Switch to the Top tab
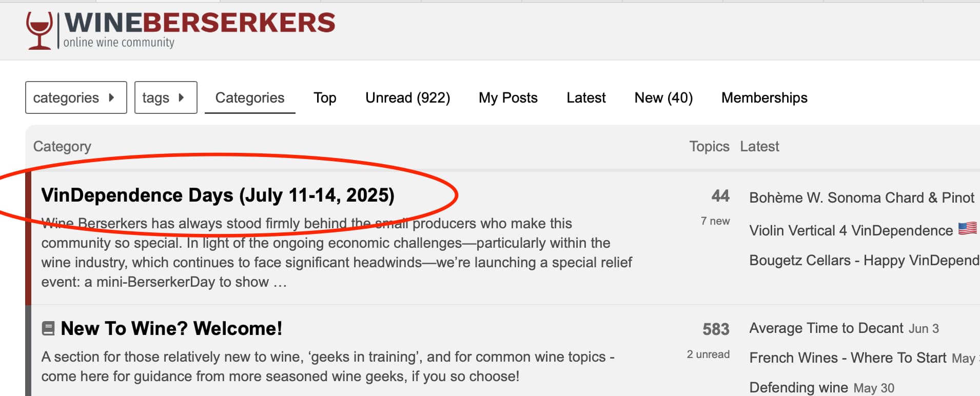The width and height of the screenshot is (980, 396). (x=325, y=97)
